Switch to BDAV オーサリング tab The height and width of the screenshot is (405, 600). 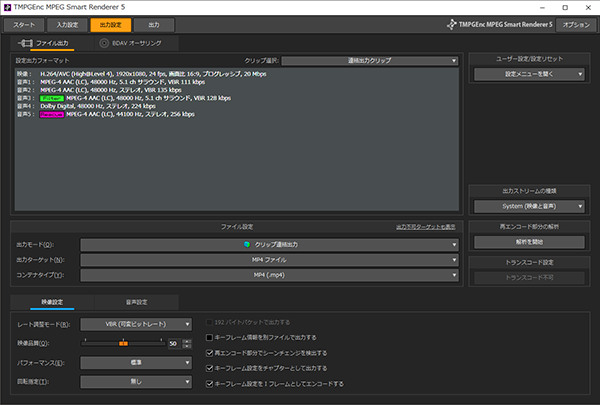pos(136,43)
